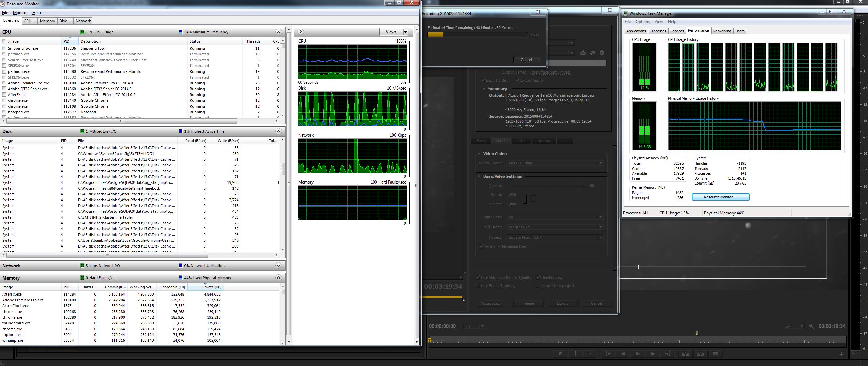Click the Resource Monitor title bar icon
This screenshot has width=868, height=366.
click(x=3, y=4)
